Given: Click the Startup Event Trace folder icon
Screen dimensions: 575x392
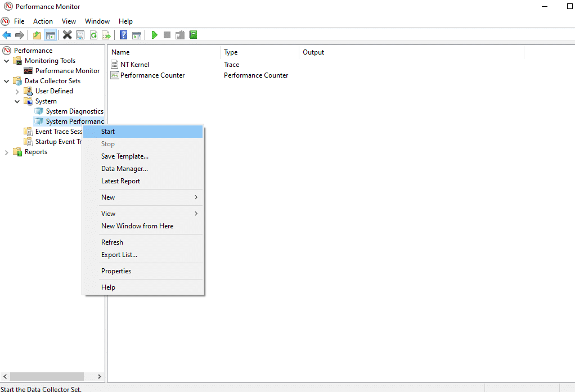Looking at the screenshot, I should tap(28, 142).
